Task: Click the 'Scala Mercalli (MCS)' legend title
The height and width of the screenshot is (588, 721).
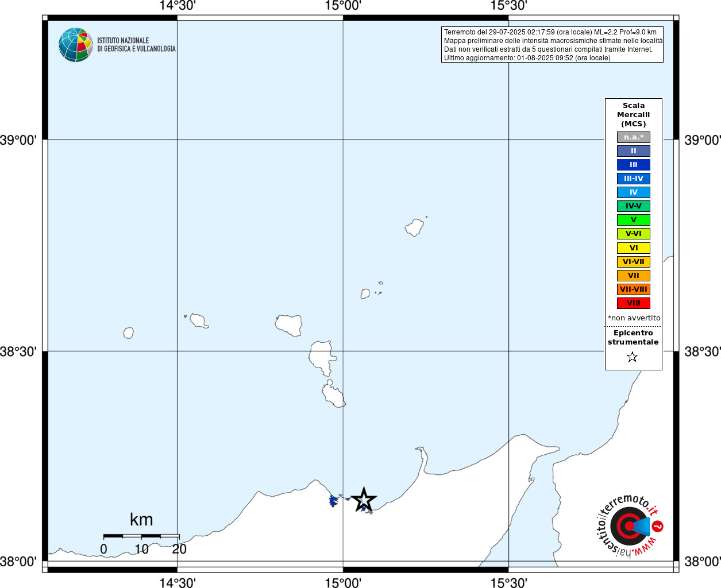Action: 634,115
